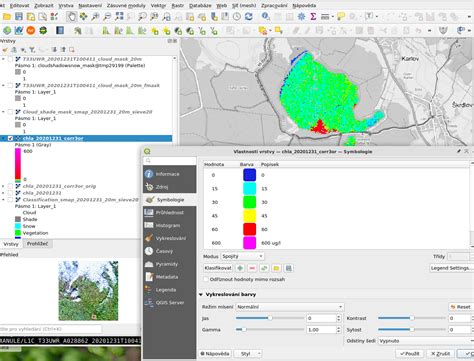Load color map from file via the folder icon
The width and height of the screenshot is (474, 361).
[276, 268]
